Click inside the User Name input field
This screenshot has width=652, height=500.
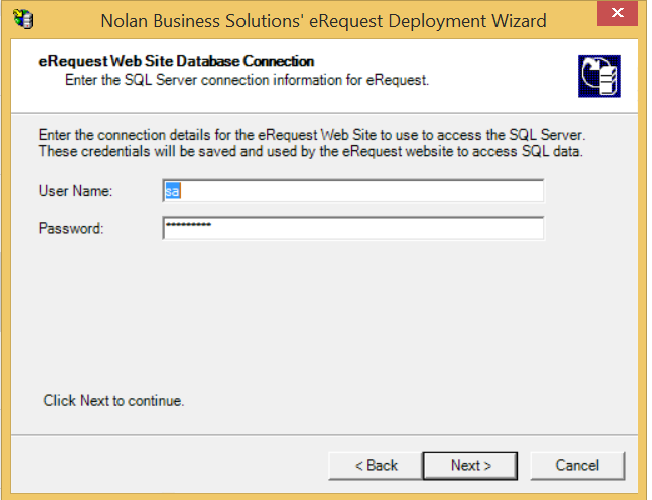click(x=353, y=191)
